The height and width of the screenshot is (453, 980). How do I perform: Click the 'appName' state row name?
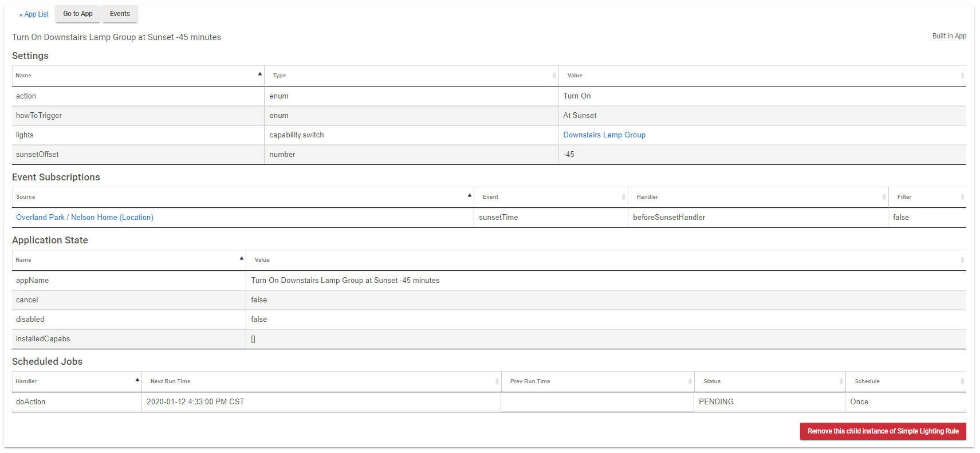pyautogui.click(x=129, y=281)
